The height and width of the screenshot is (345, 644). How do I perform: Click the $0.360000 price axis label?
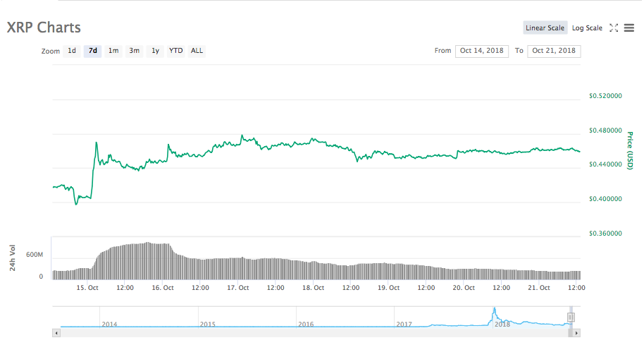point(605,234)
